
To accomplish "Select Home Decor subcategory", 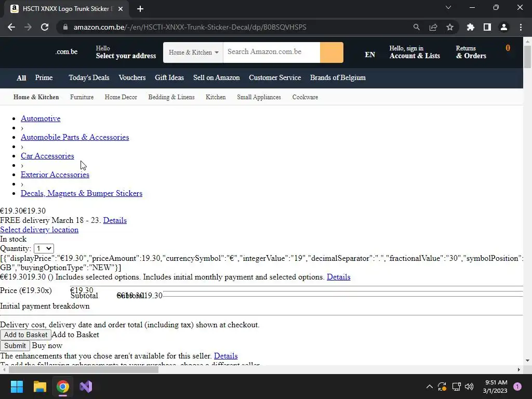I will (121, 97).
